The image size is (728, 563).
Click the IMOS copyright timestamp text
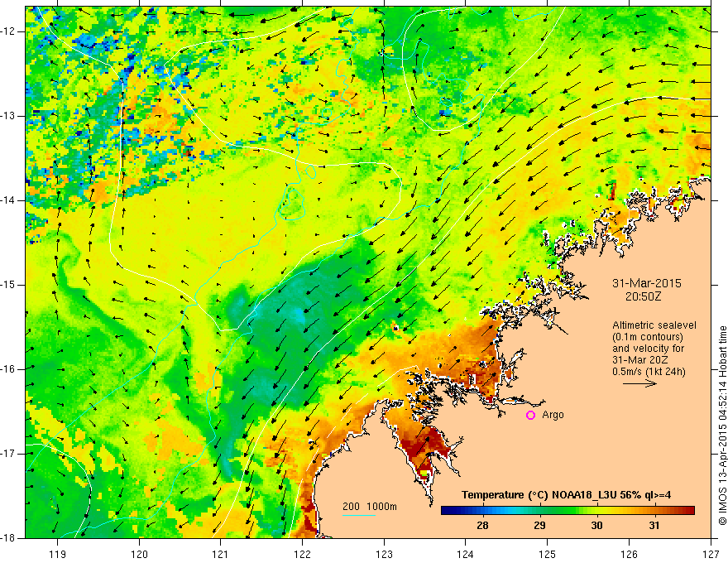[x=722, y=426]
